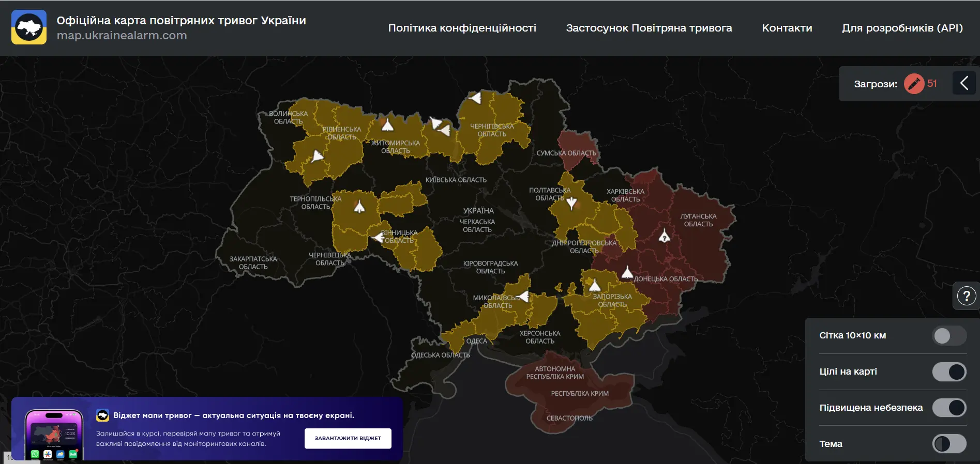
Task: Click the drone marker beside ДОНЕЦЬКА ОБЛАСТЬ label
Action: pyautogui.click(x=627, y=272)
